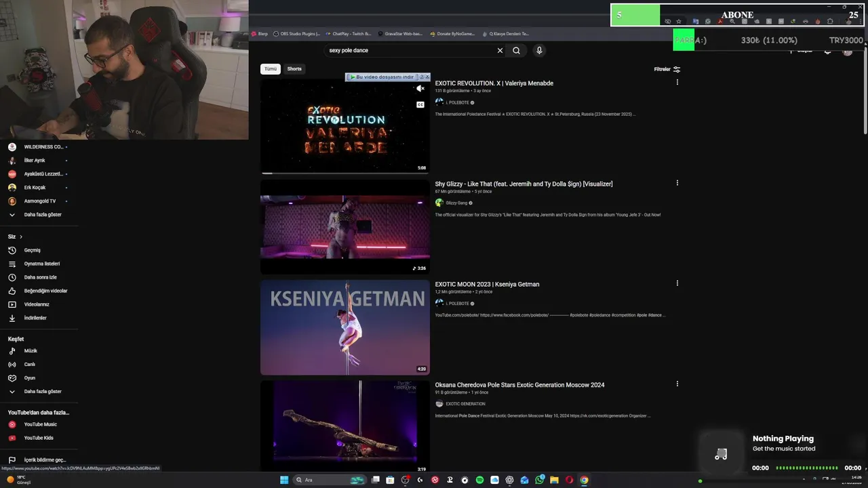This screenshot has height=488, width=868.
Task: Open Glizzy Gang channel link
Action: pos(456,203)
